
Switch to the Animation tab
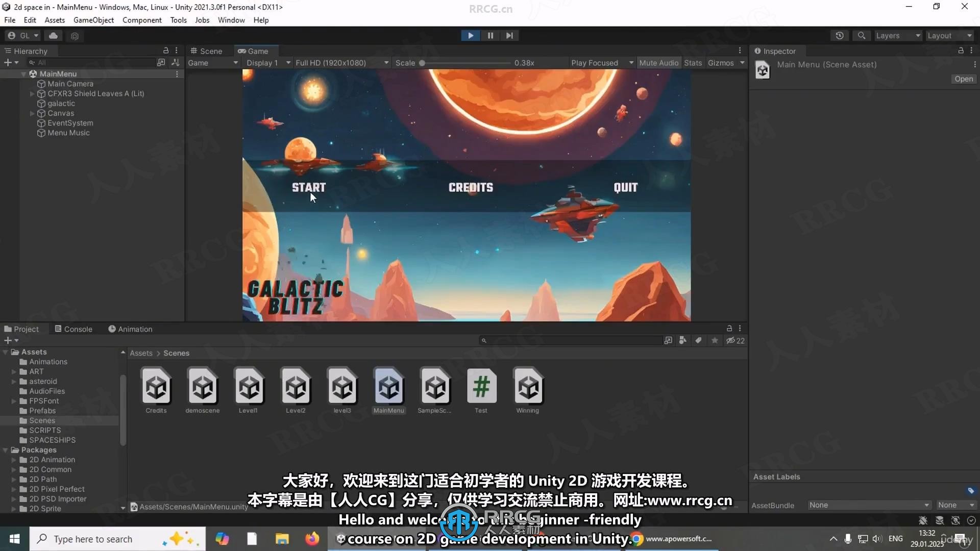130,329
